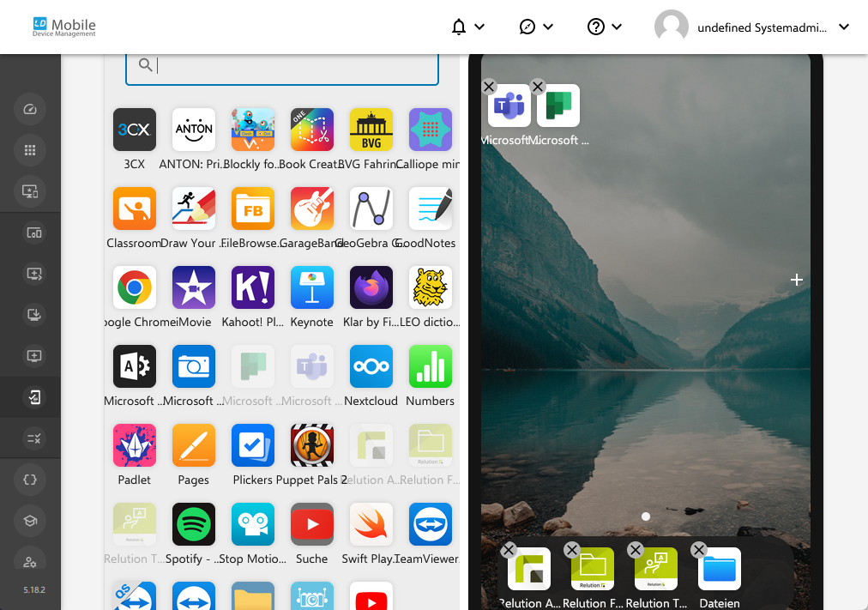This screenshot has width=868, height=610.
Task: Open the monitor download sidebar item
Action: [34, 315]
